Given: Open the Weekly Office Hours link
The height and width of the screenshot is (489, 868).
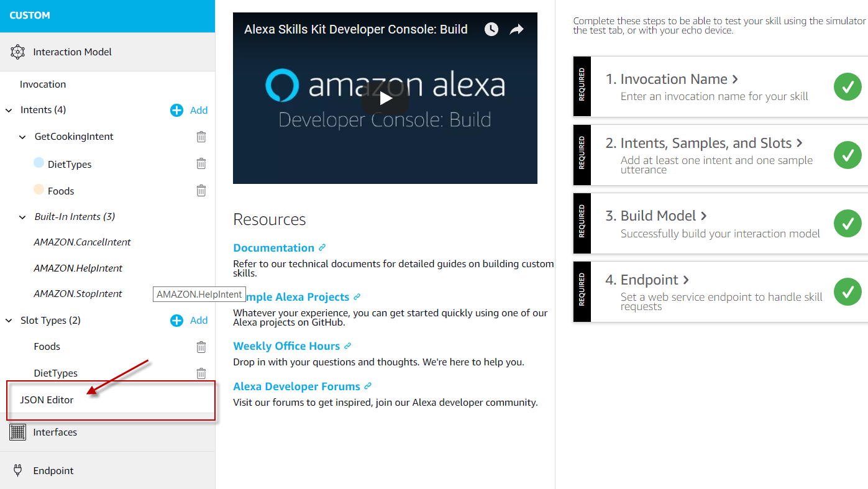Looking at the screenshot, I should [x=286, y=346].
